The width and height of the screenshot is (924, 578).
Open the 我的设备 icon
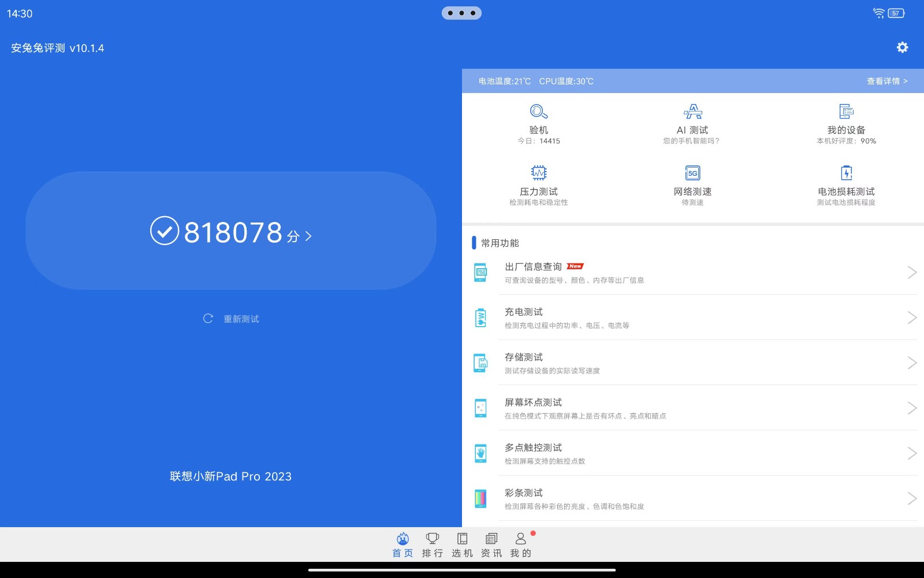846,111
